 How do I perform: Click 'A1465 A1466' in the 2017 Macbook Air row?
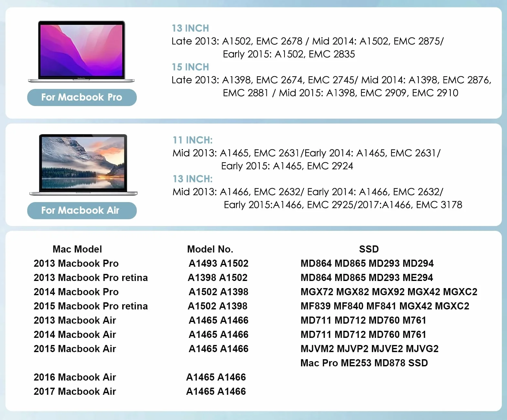(x=216, y=391)
